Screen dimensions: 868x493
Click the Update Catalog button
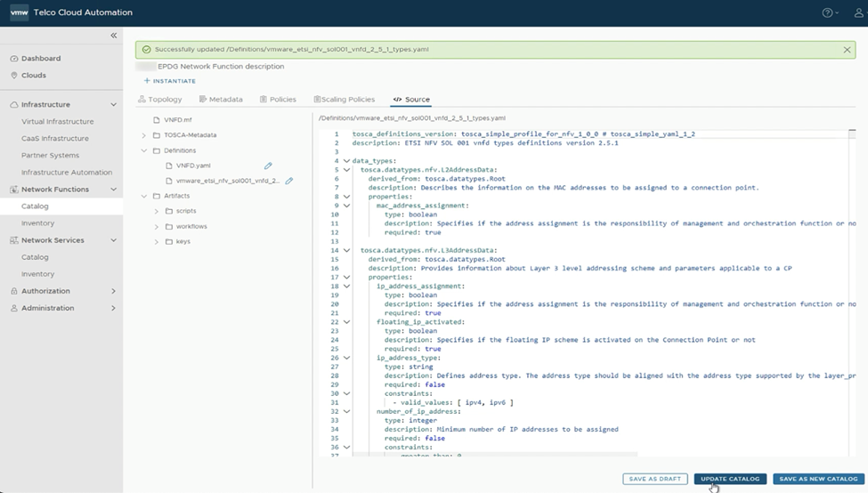pos(729,479)
